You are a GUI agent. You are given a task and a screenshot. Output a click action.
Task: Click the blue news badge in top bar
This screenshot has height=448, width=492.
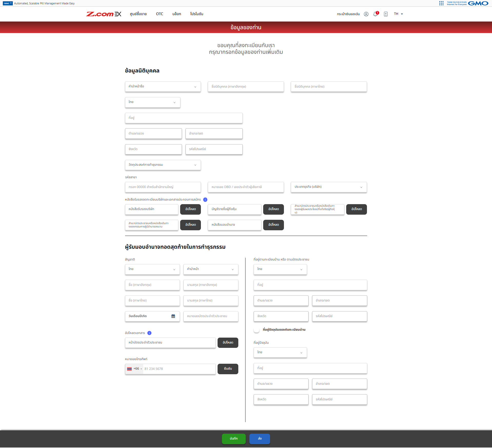click(8, 3)
